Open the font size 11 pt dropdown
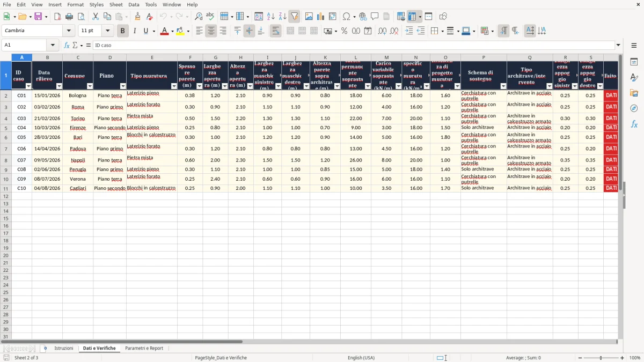This screenshot has height=362, width=644. (x=107, y=31)
